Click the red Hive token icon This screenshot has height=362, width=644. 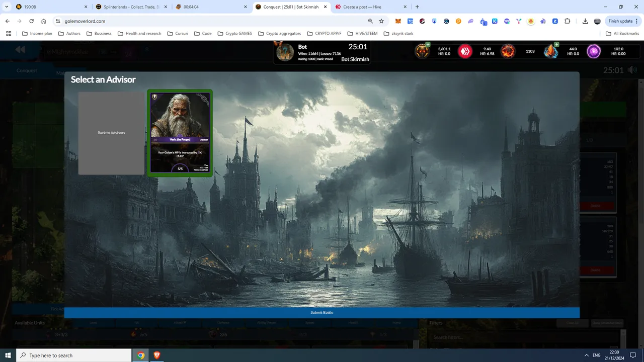click(x=465, y=51)
